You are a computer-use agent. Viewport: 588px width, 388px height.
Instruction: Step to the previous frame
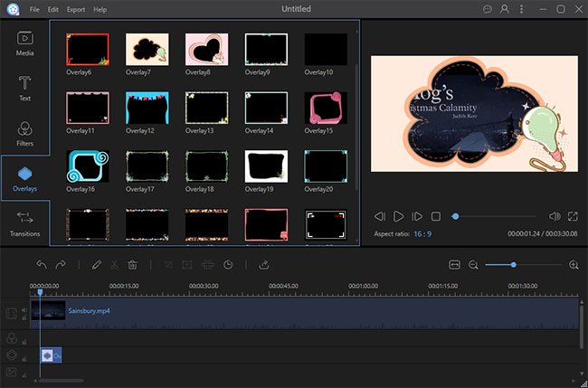tap(380, 216)
